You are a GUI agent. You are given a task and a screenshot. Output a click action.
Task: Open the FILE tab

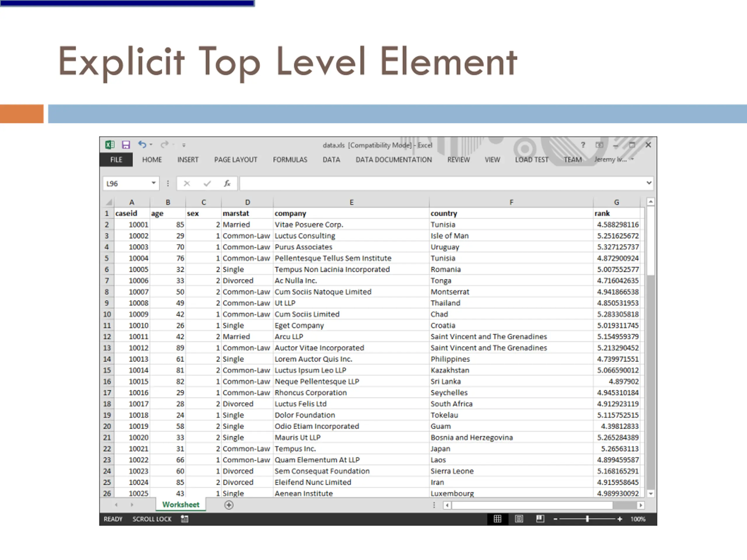click(x=116, y=160)
